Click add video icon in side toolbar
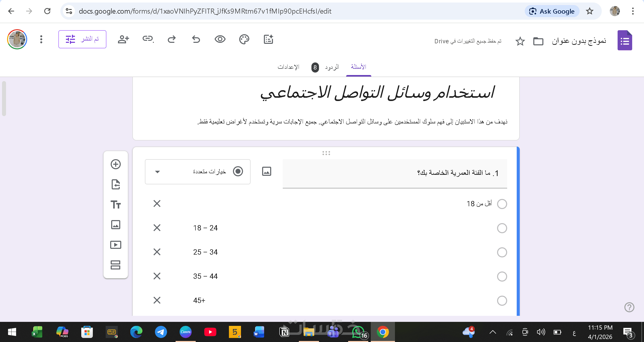 click(116, 245)
